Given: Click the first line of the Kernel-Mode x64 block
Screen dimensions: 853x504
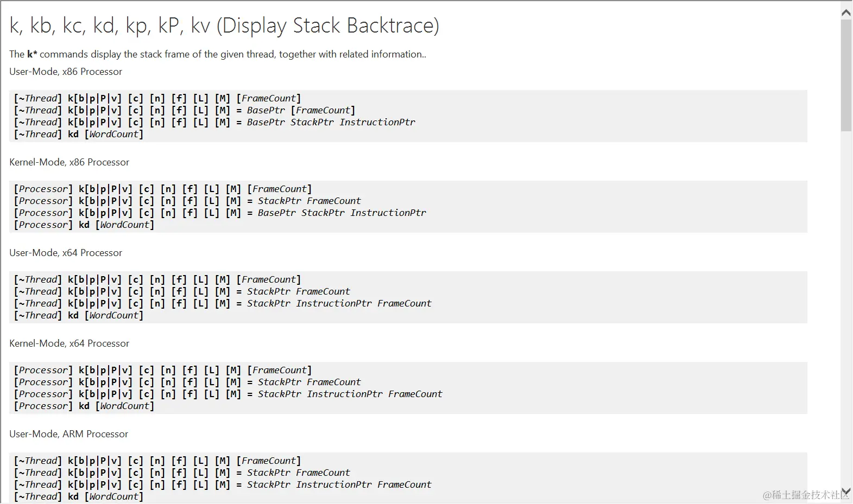Looking at the screenshot, I should [163, 370].
